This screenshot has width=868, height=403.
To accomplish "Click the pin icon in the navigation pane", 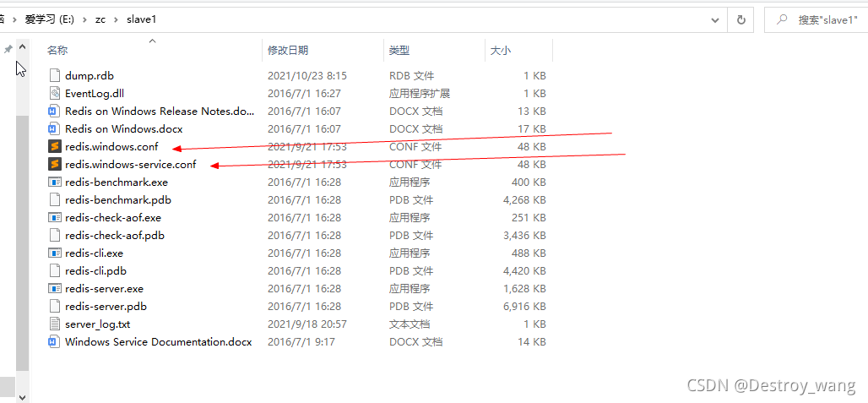I will pyautogui.click(x=8, y=50).
